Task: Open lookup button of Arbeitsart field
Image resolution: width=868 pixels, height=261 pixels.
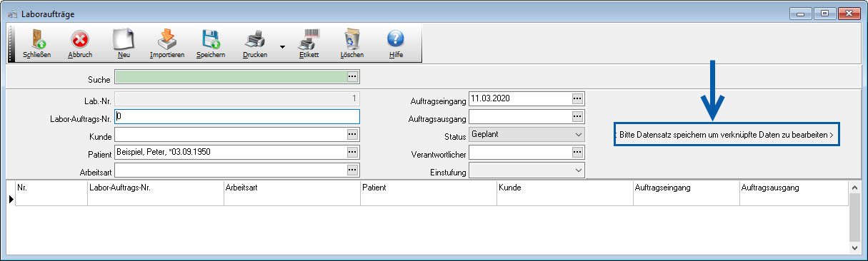Action: pyautogui.click(x=352, y=170)
